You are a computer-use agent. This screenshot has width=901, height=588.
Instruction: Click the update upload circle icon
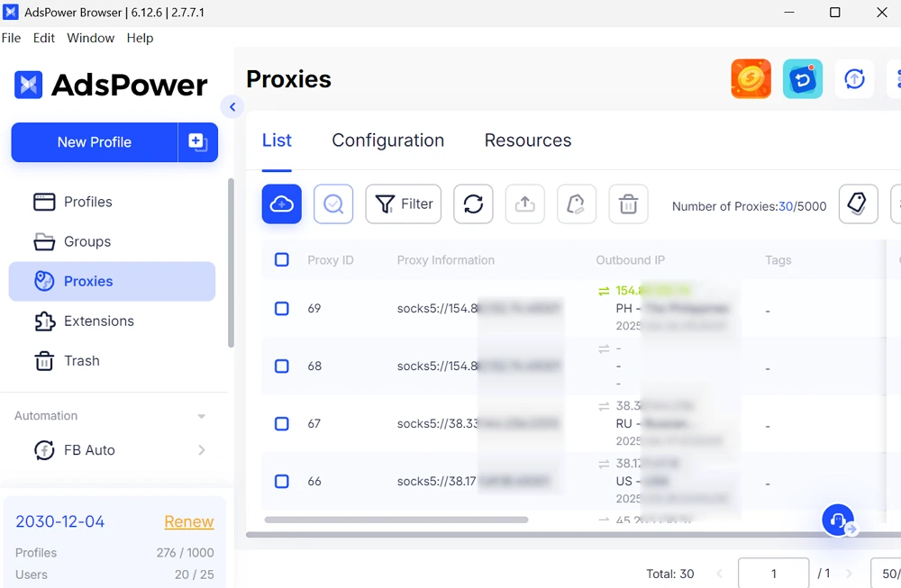(x=854, y=78)
